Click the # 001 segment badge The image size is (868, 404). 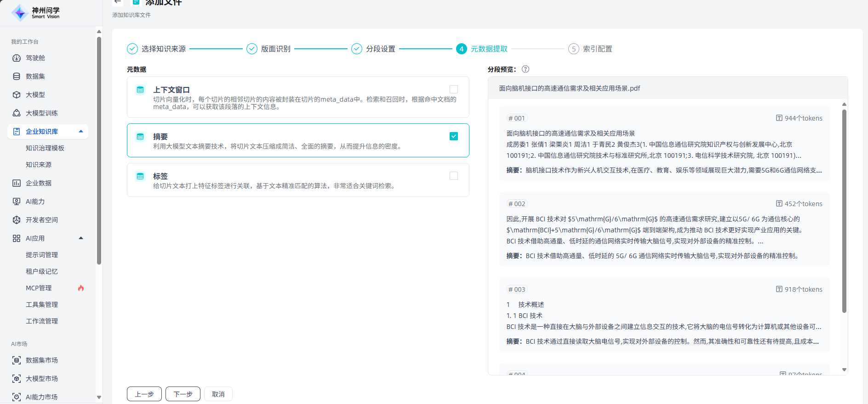click(517, 118)
